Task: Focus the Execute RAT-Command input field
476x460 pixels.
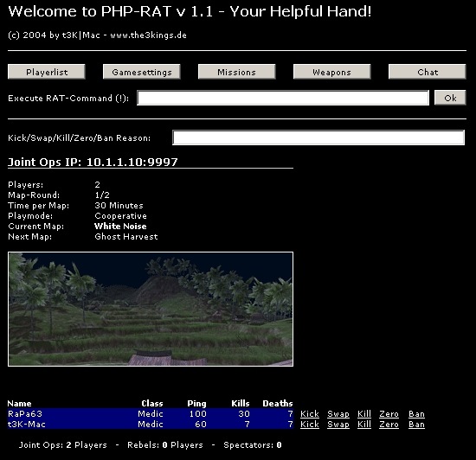Action: point(283,98)
